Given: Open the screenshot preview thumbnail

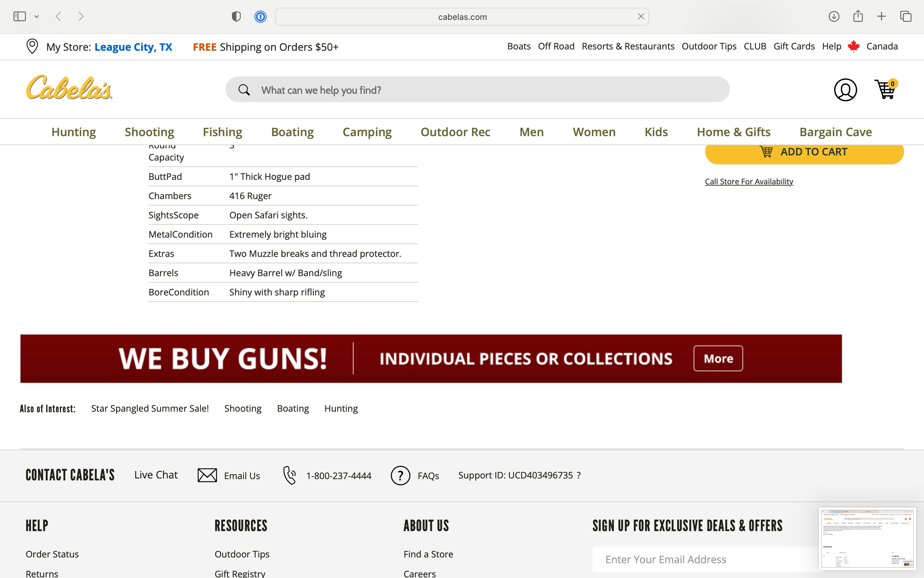Looking at the screenshot, I should 867,539.
